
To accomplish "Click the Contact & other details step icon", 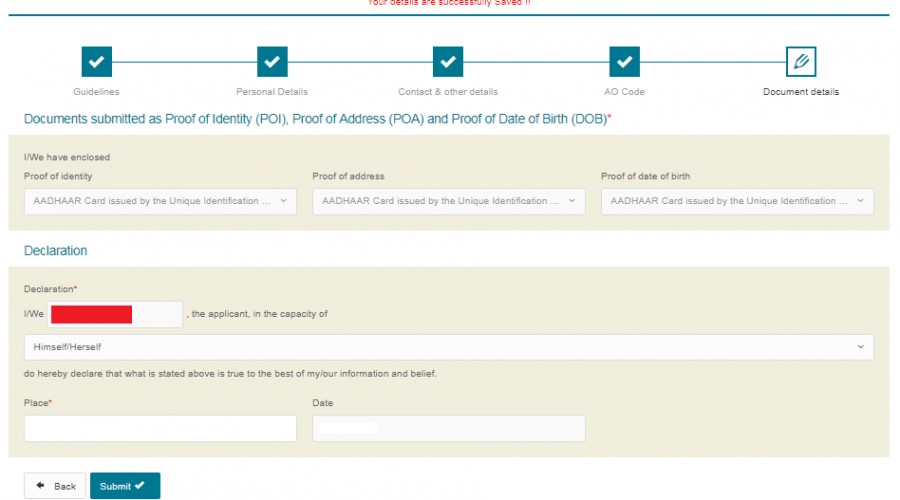I will (x=448, y=61).
